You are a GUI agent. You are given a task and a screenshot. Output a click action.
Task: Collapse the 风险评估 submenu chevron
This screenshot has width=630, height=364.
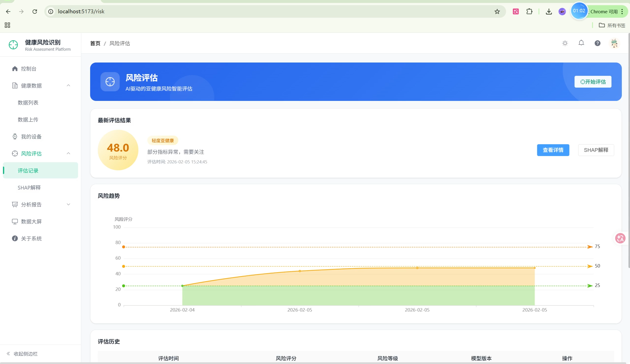(x=68, y=154)
